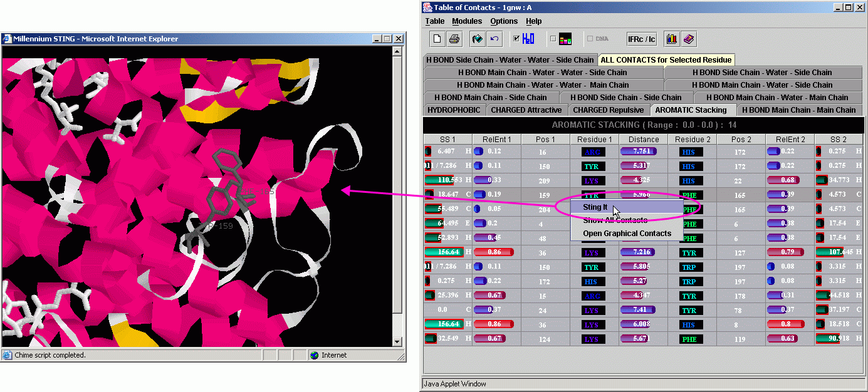The width and height of the screenshot is (868, 392).
Task: Click the distance value 7.216
Action: pyautogui.click(x=642, y=252)
